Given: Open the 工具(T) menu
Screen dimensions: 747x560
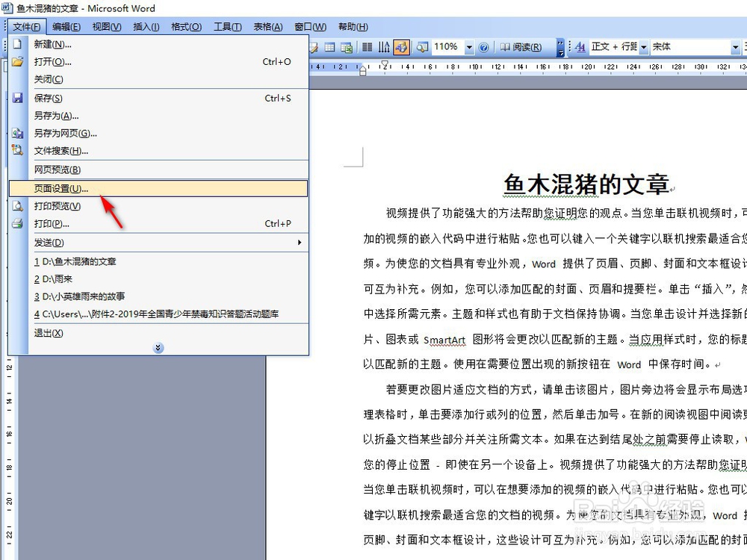Looking at the screenshot, I should 227,27.
